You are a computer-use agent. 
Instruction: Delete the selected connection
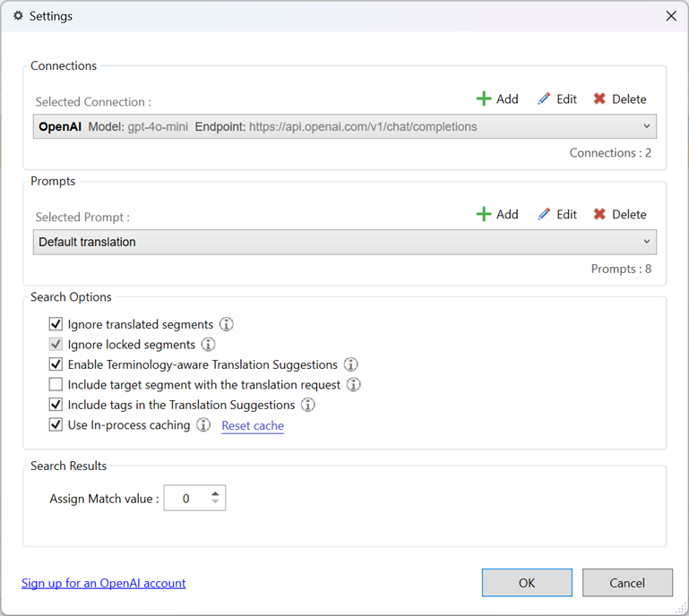[620, 98]
